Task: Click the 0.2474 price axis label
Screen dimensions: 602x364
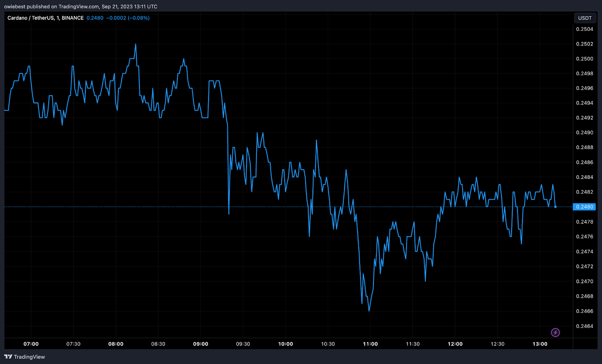Action: (585, 252)
